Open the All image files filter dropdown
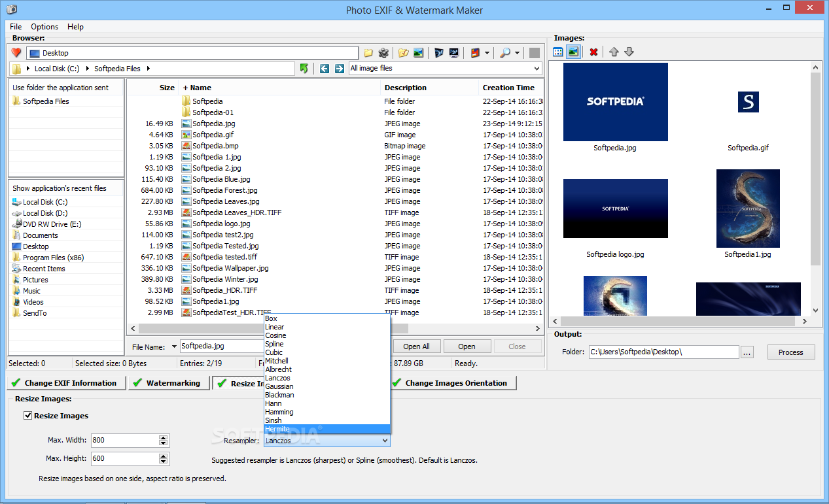 pos(537,69)
